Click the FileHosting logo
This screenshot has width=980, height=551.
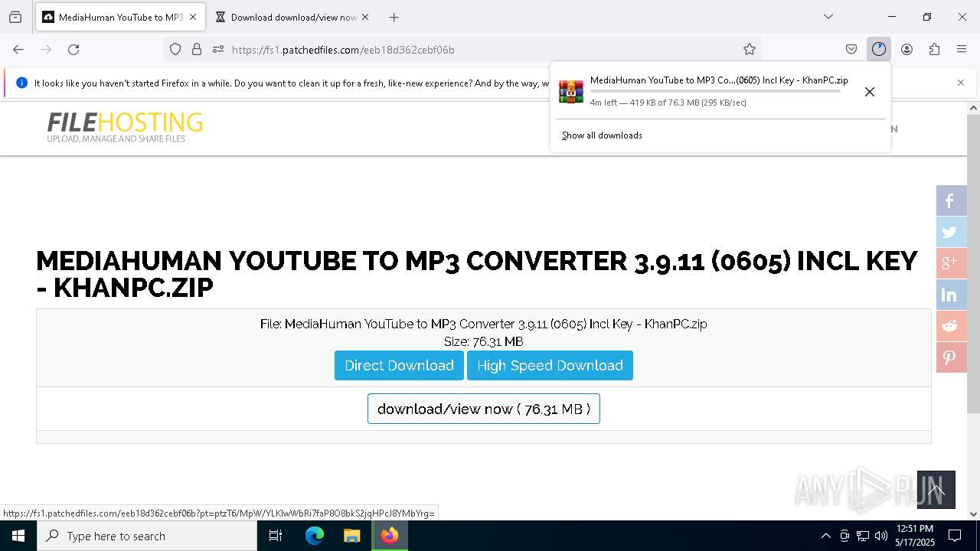[125, 127]
